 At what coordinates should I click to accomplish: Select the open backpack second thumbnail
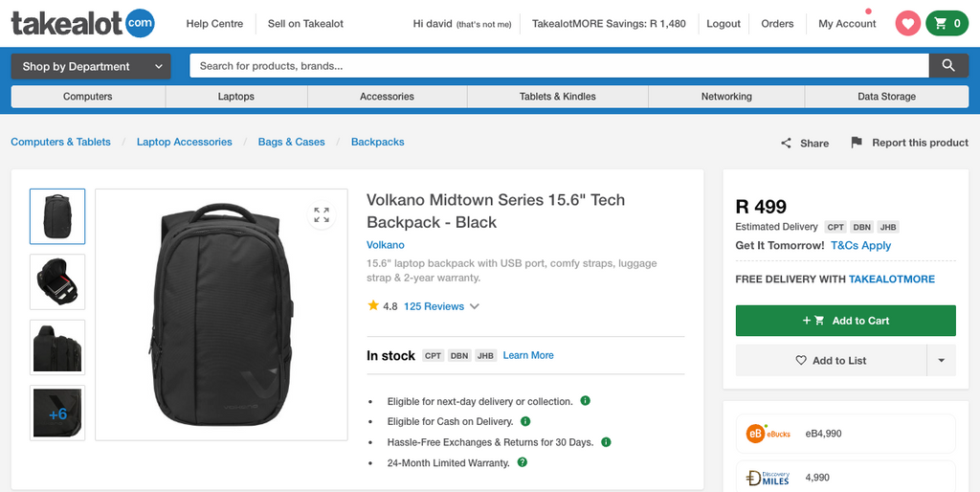[x=57, y=281]
